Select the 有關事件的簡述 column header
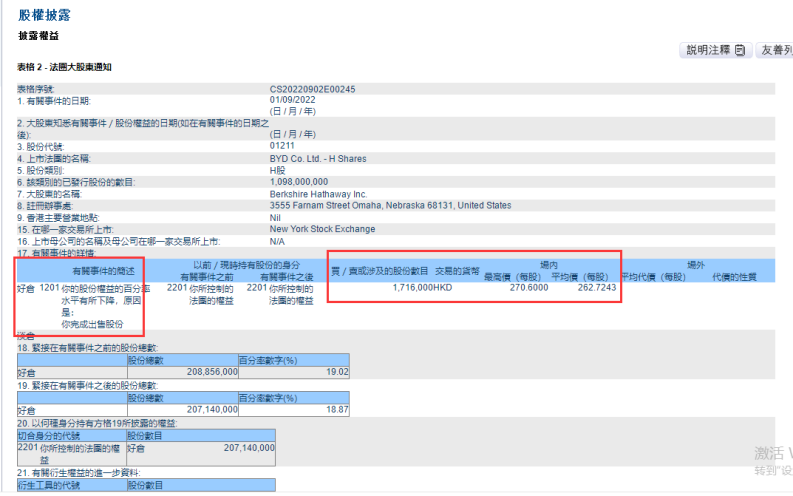Image resolution: width=793 pixels, height=496 pixels. (x=103, y=271)
